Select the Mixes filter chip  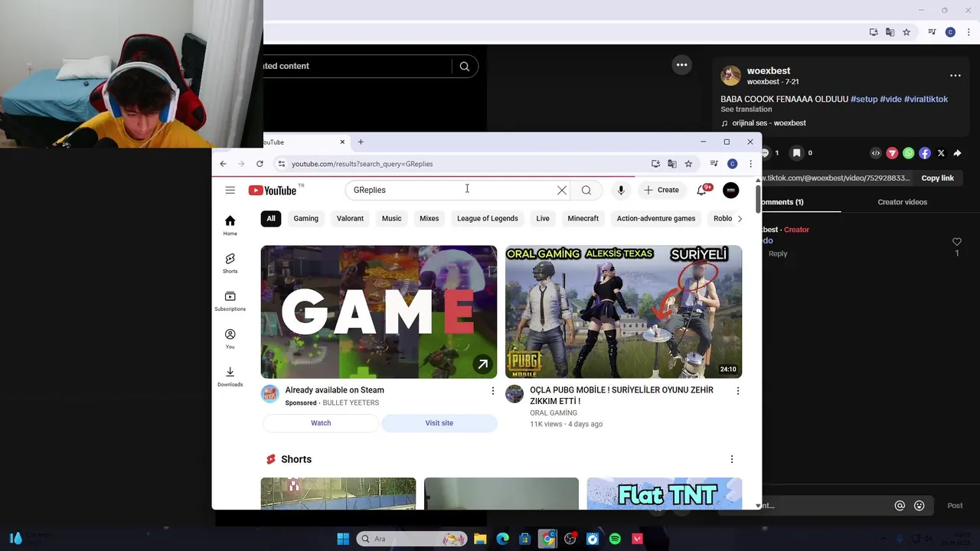429,219
